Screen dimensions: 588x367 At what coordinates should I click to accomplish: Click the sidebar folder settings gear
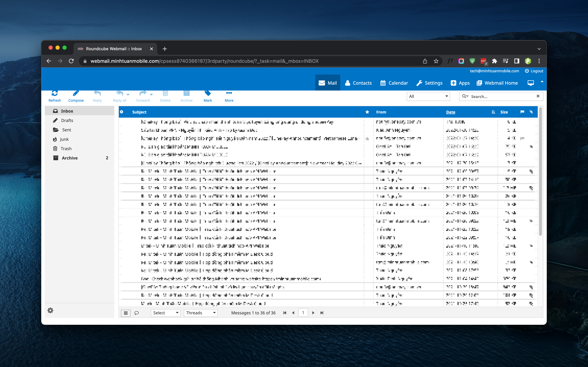[50, 311]
